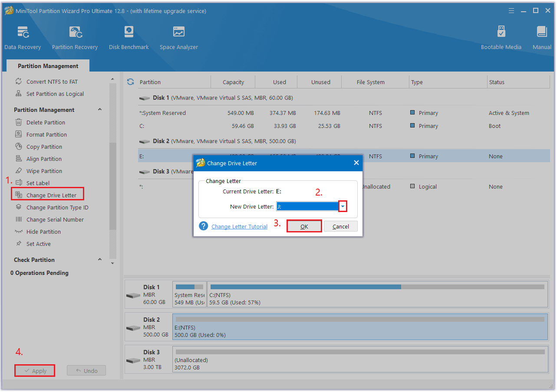Sort by the Status column header
This screenshot has height=392, width=557.
point(518,82)
